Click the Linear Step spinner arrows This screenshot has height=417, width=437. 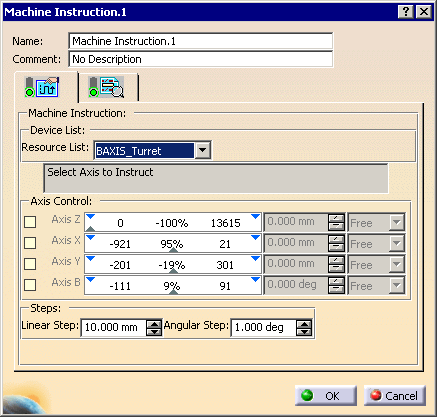tap(154, 327)
